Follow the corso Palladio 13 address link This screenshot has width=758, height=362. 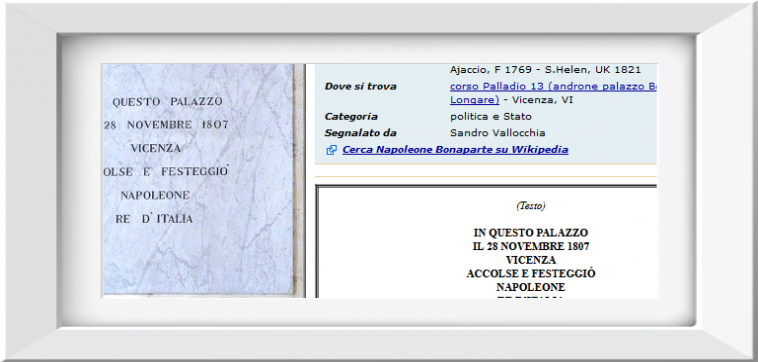(x=553, y=87)
